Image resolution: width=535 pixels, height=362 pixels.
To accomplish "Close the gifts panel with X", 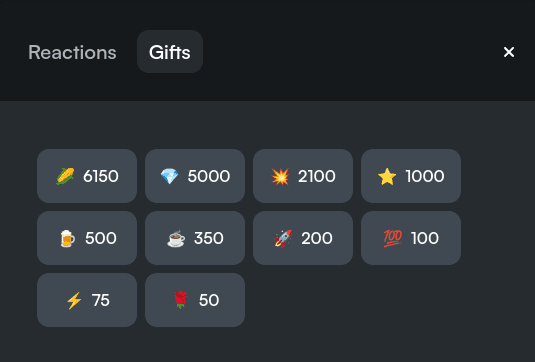I will click(509, 52).
